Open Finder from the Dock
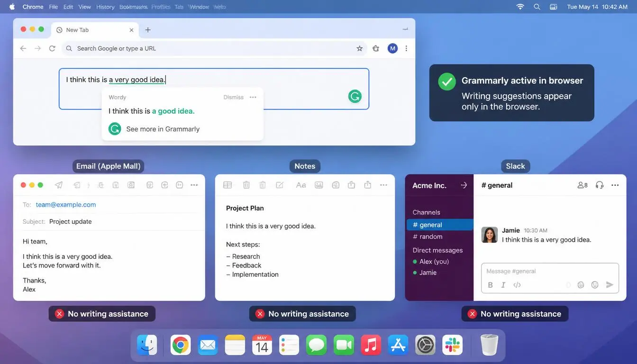The image size is (637, 364). 147,345
